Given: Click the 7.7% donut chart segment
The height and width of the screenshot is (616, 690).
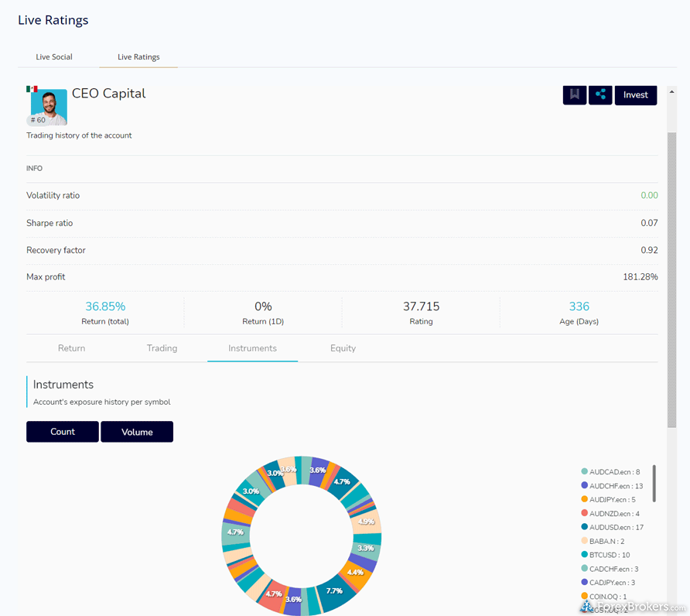Looking at the screenshot, I should pyautogui.click(x=335, y=591).
